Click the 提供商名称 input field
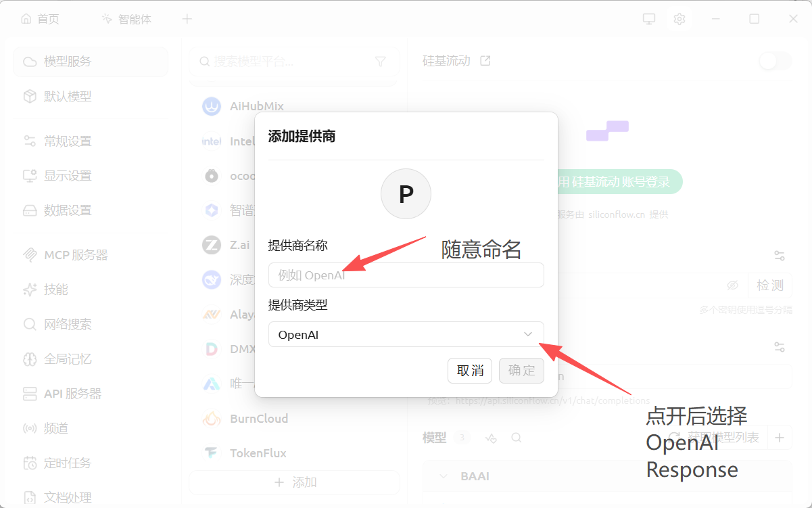Viewport: 812px width, 508px height. click(406, 275)
